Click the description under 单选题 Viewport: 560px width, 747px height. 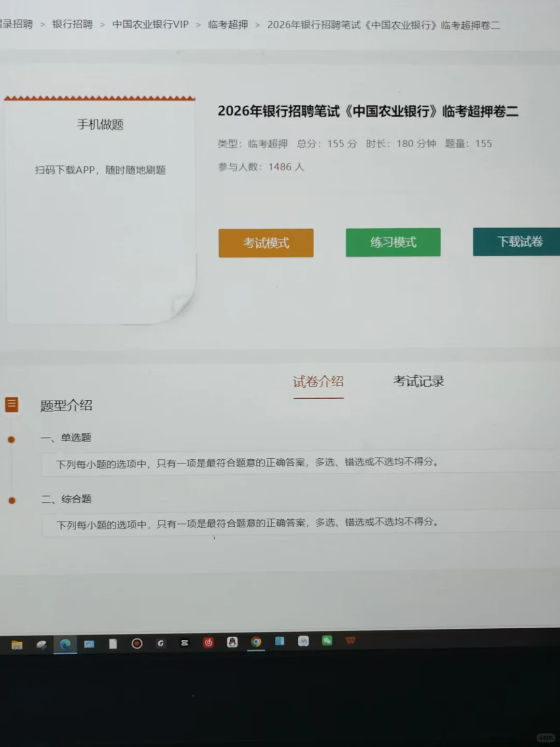click(248, 463)
